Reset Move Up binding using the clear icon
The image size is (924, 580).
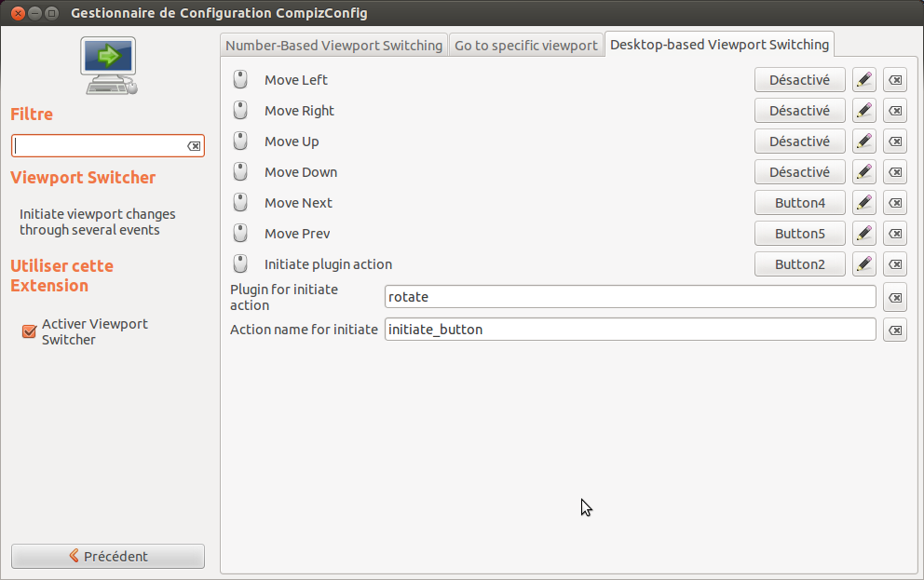(x=894, y=142)
